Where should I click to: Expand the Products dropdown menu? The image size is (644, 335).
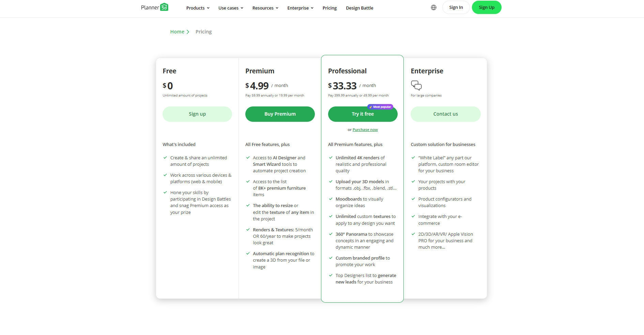(x=198, y=8)
